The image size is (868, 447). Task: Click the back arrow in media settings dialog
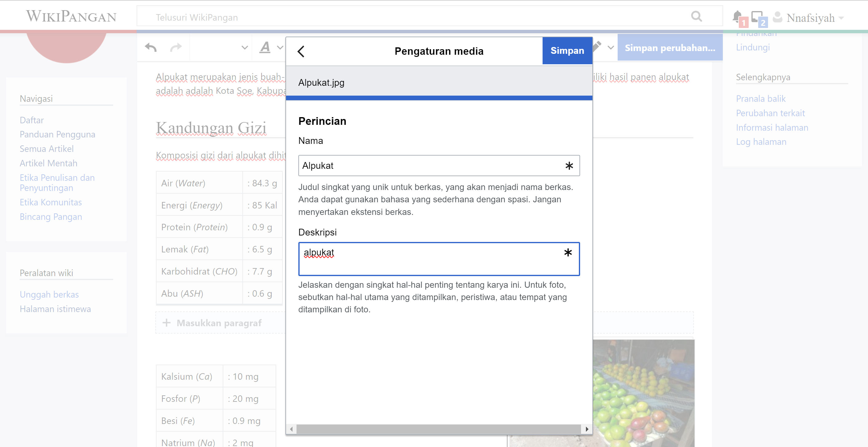pos(301,51)
